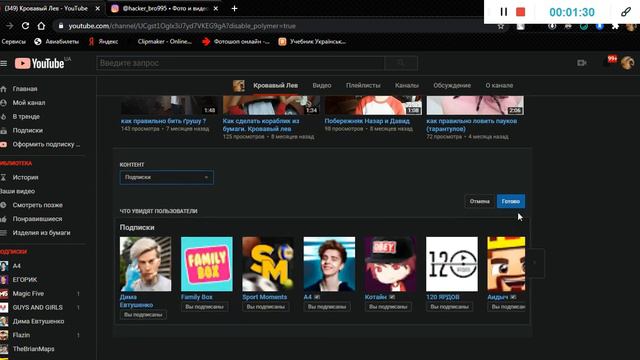Switch to Плейлисты channel tab

(x=363, y=85)
